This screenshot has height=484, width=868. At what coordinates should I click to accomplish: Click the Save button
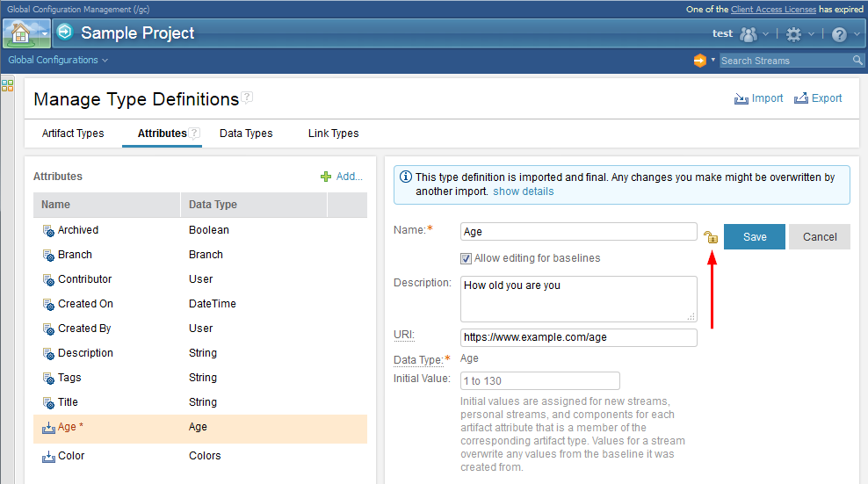coord(754,236)
